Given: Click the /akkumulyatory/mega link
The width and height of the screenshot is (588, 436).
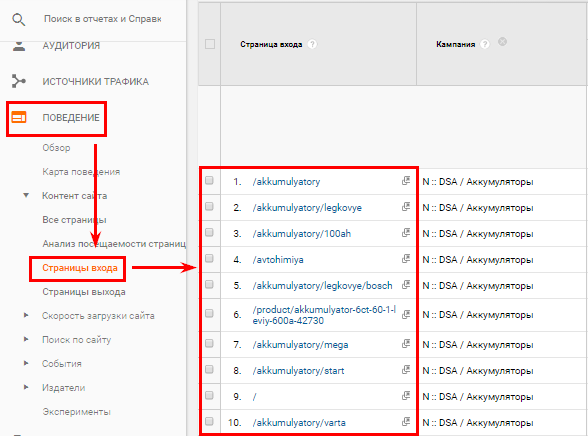Looking at the screenshot, I should point(300,345).
